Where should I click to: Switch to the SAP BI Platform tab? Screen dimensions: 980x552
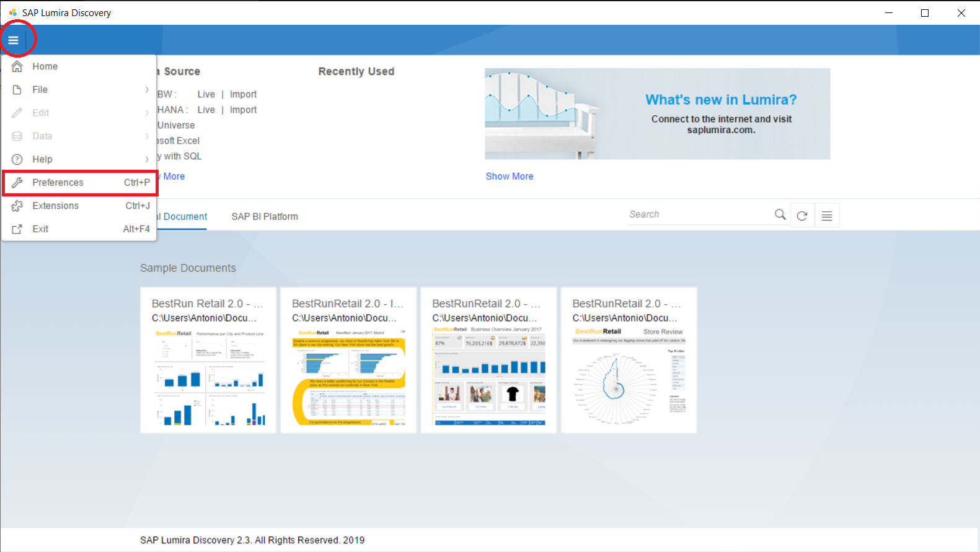pos(265,216)
